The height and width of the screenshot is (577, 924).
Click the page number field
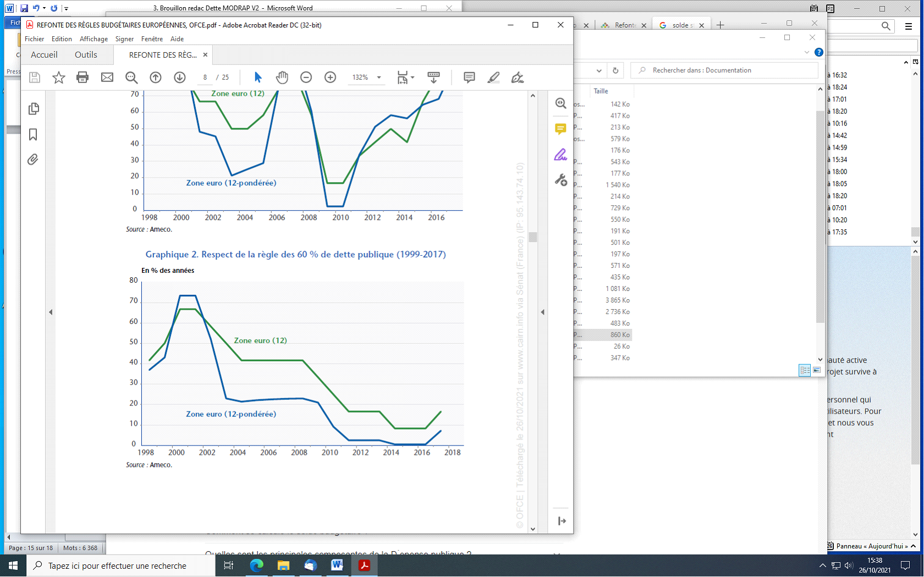point(205,78)
